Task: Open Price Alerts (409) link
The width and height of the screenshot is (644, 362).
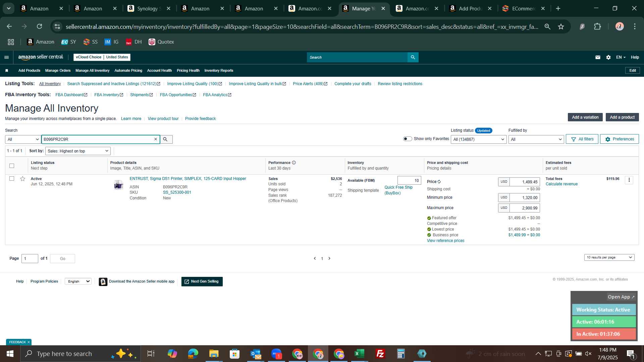Action: pyautogui.click(x=310, y=84)
